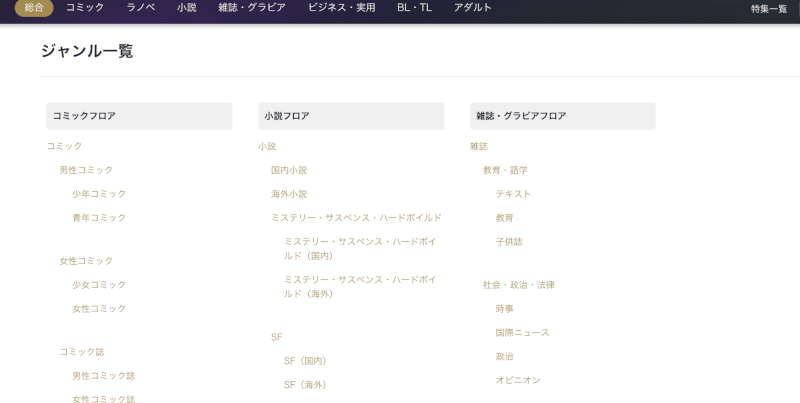Open the 青年コミック genre link

click(99, 218)
